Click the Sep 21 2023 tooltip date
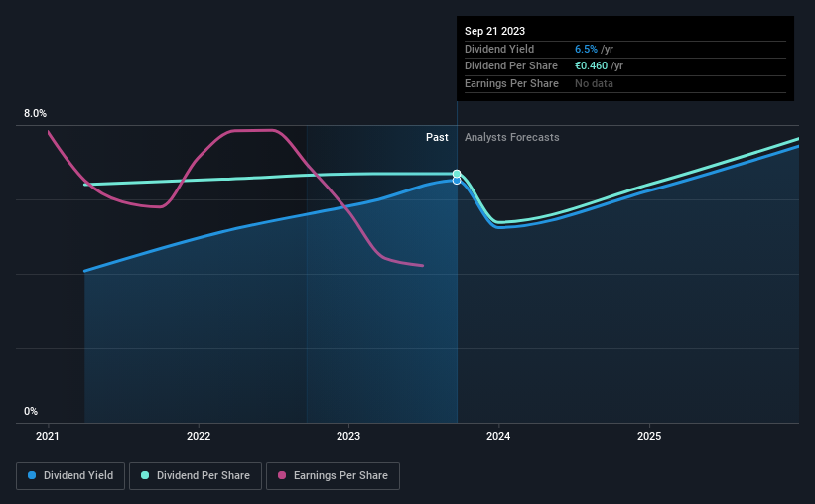Image resolution: width=815 pixels, height=504 pixels. [494, 31]
